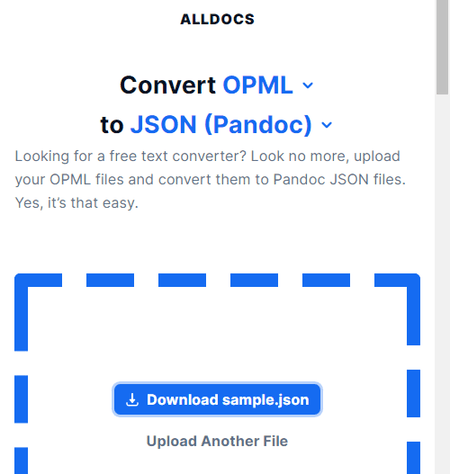Click the Download sample.json button
The height and width of the screenshot is (474, 450).
click(x=217, y=400)
